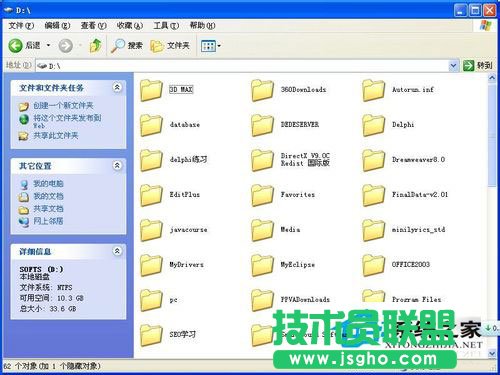Expand the address bar dropdown
Screen dimensions: 500x375
[x=453, y=66]
